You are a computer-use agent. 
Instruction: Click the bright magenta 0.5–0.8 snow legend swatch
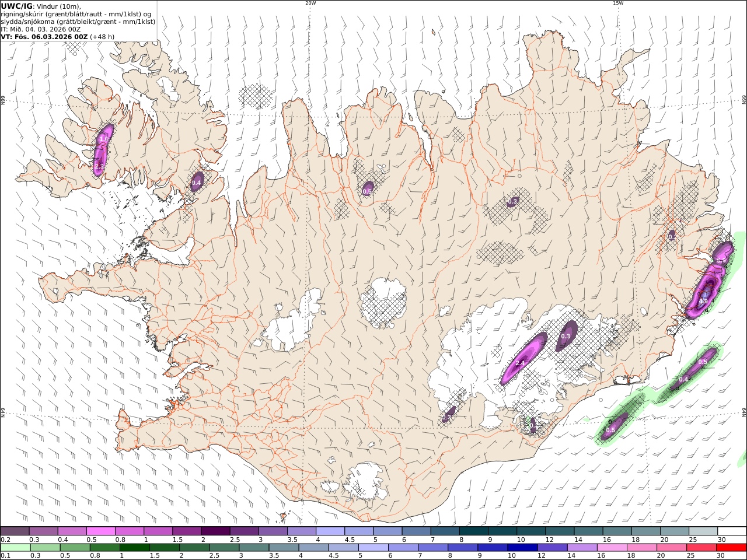[100, 531]
